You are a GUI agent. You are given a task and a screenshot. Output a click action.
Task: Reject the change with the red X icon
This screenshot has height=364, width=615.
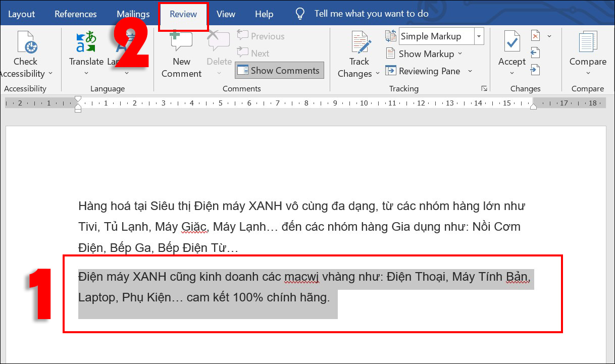click(535, 36)
